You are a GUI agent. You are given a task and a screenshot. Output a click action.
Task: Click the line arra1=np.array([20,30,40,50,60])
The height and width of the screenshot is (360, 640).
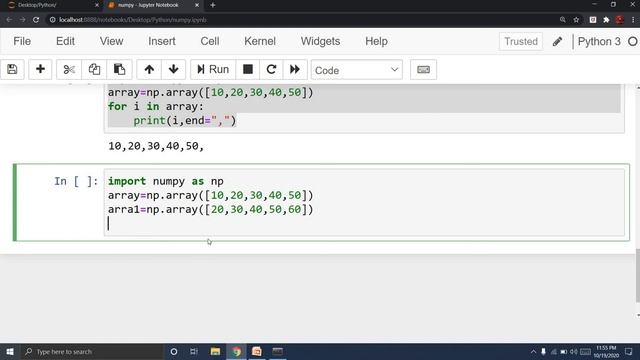pos(211,209)
